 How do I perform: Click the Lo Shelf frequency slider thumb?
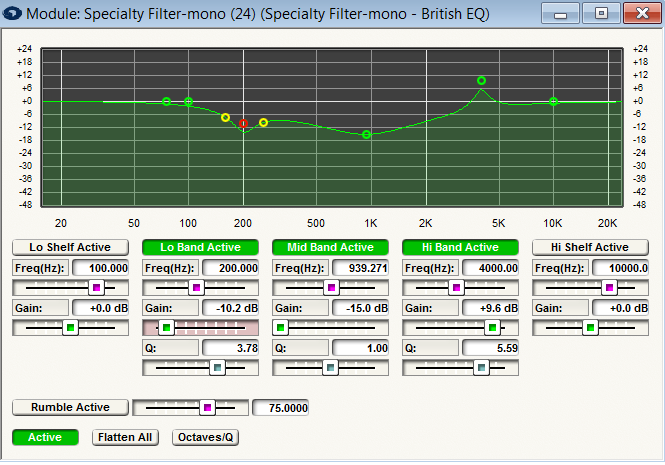pos(96,288)
